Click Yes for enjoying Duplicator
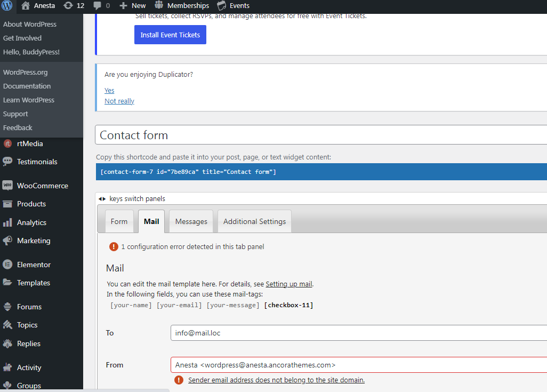The image size is (547, 392). pyautogui.click(x=109, y=91)
